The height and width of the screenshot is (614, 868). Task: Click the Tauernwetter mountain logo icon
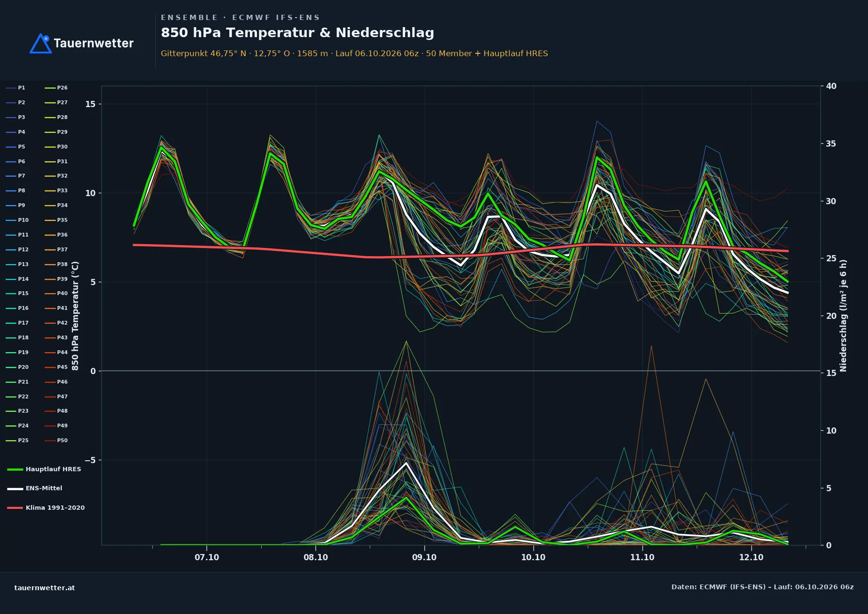click(x=41, y=43)
